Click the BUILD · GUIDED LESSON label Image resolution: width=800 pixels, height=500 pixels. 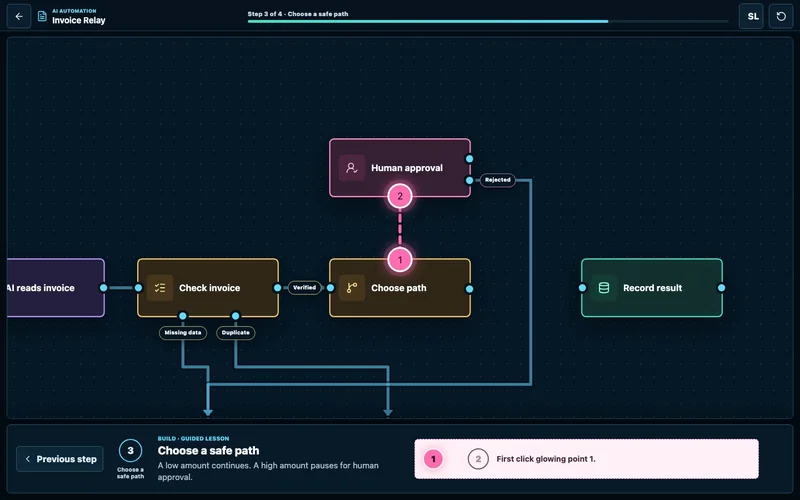point(193,438)
